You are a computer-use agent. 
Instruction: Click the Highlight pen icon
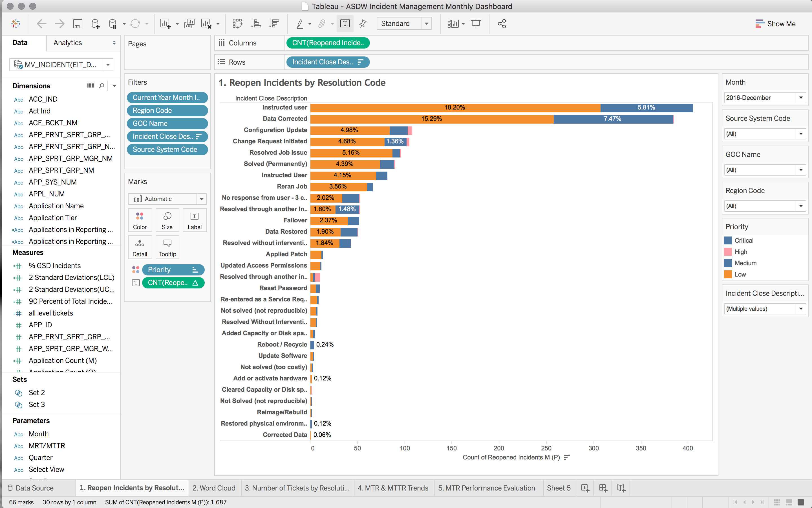coord(300,23)
